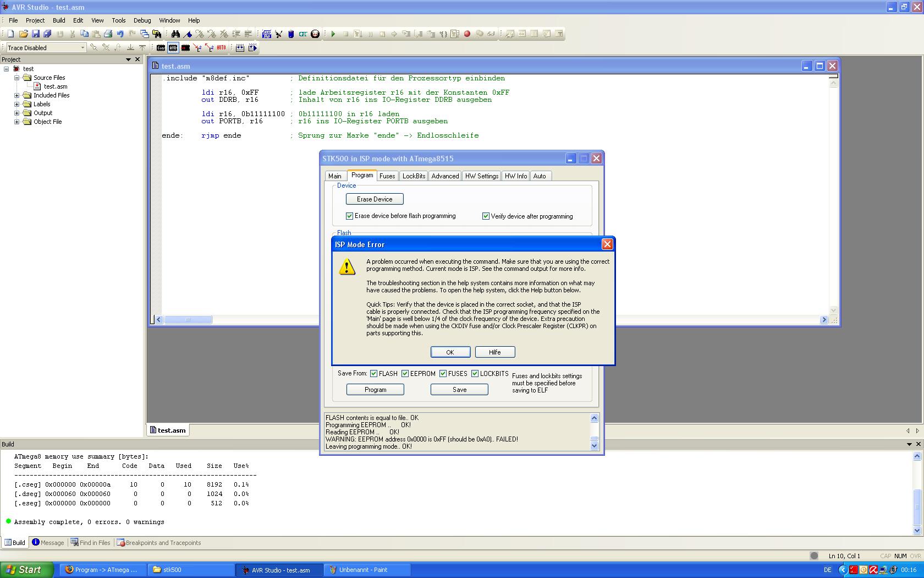924x578 pixels.
Task: Open the Debug menu
Action: (x=142, y=20)
